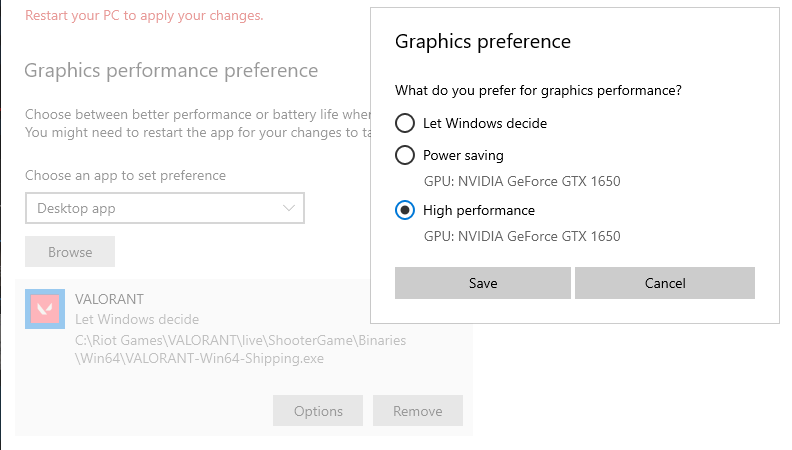This screenshot has width=792, height=450.
Task: Select the High performance radio button
Action: pos(405,210)
